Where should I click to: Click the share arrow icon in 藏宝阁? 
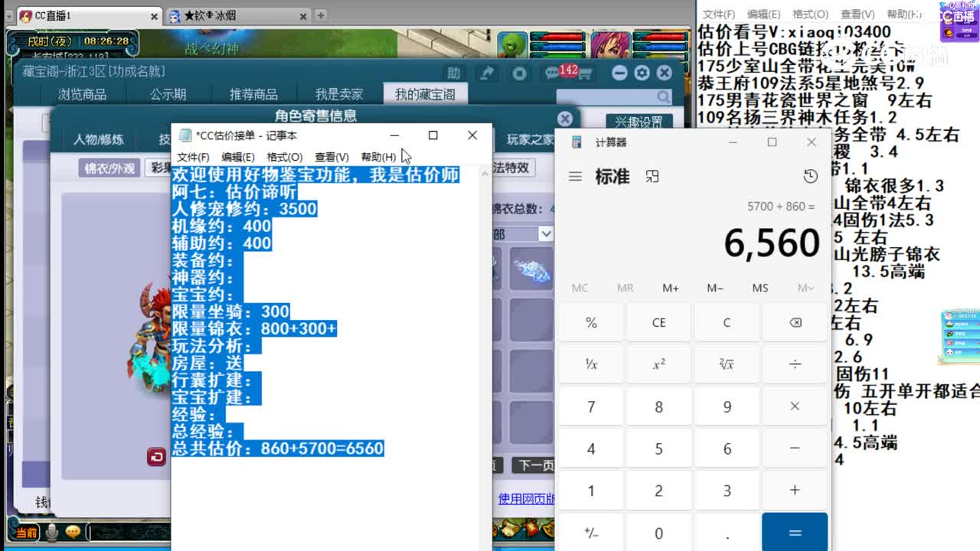tap(486, 73)
